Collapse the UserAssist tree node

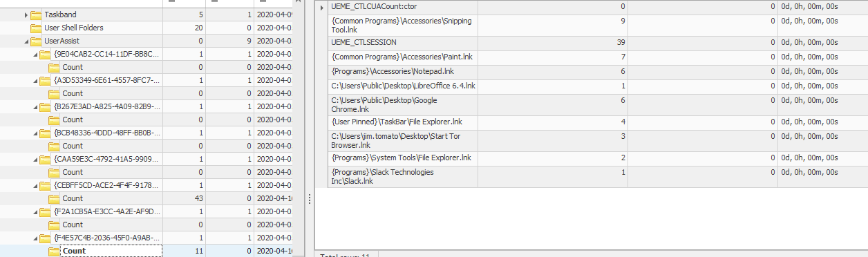click(26, 41)
